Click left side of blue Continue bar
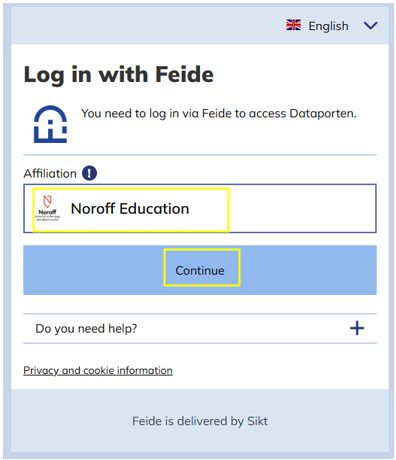Screen dimensions: 396x460 coord(93,270)
